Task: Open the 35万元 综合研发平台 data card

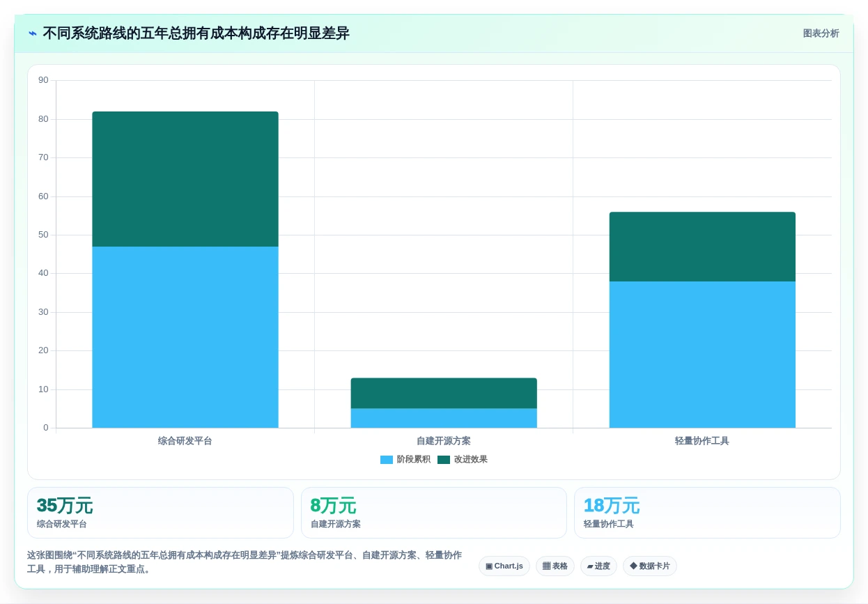Action: 160,513
